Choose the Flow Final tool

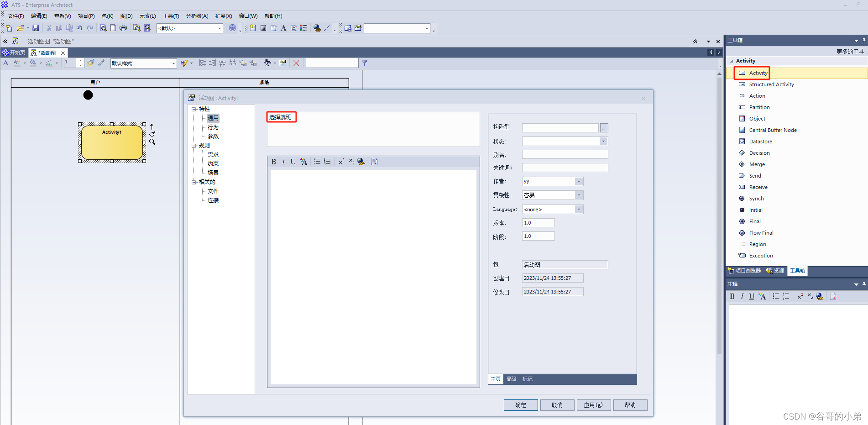click(761, 233)
